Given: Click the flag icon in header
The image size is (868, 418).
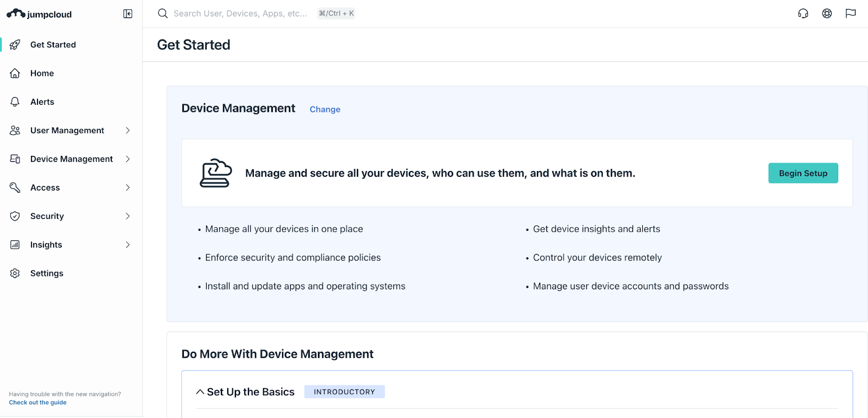Looking at the screenshot, I should (851, 14).
